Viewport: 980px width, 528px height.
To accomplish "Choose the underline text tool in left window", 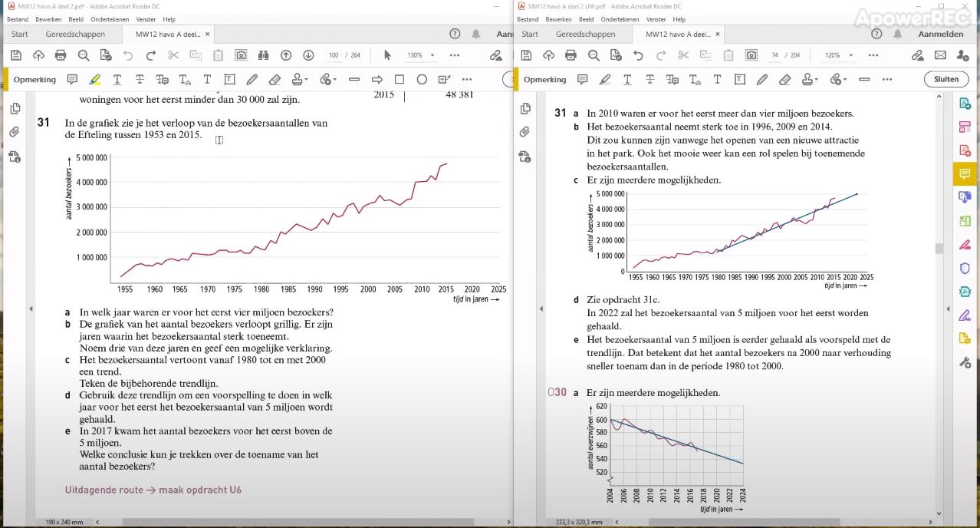I will click(x=117, y=79).
